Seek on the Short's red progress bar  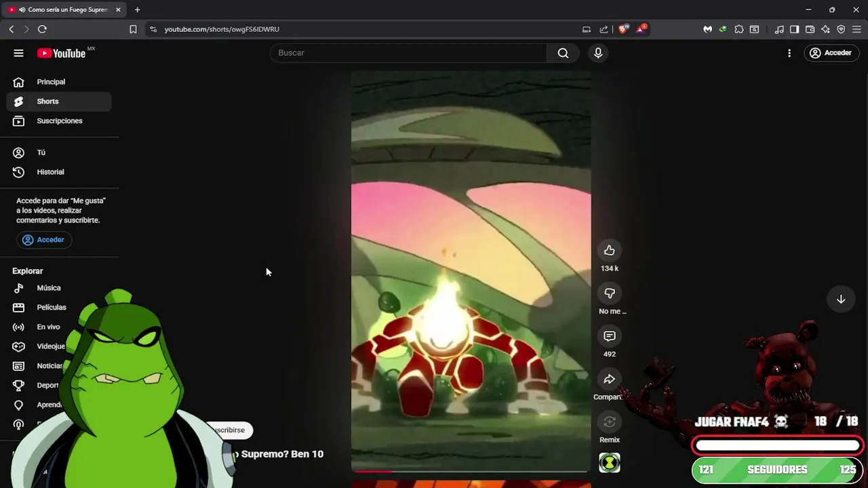tap(471, 471)
